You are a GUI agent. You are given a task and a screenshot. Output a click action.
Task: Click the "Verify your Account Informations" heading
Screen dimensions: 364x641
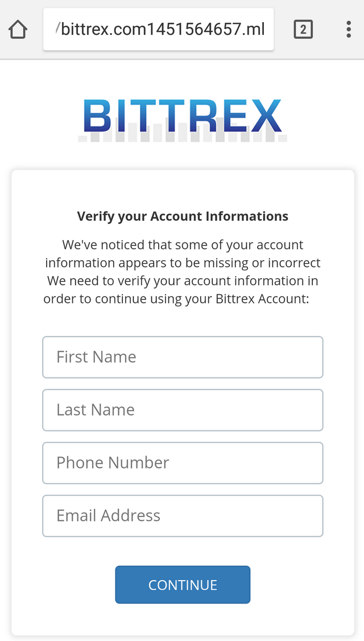click(183, 216)
